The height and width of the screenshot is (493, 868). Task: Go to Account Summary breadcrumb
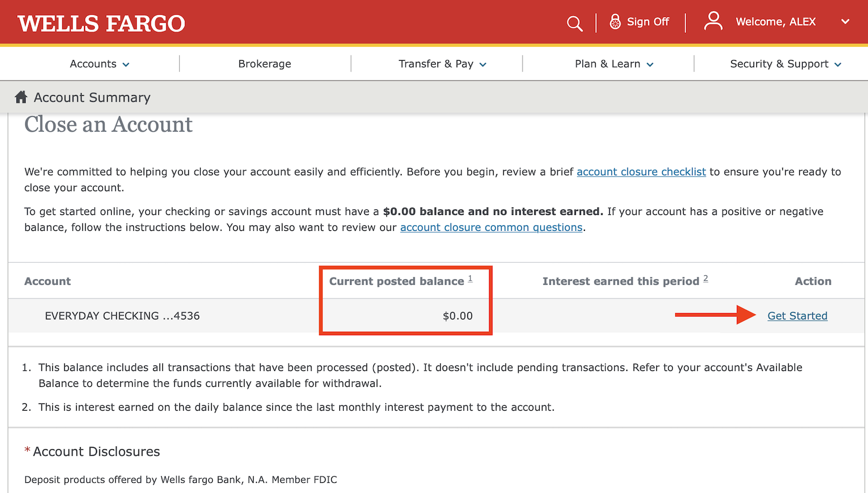92,98
